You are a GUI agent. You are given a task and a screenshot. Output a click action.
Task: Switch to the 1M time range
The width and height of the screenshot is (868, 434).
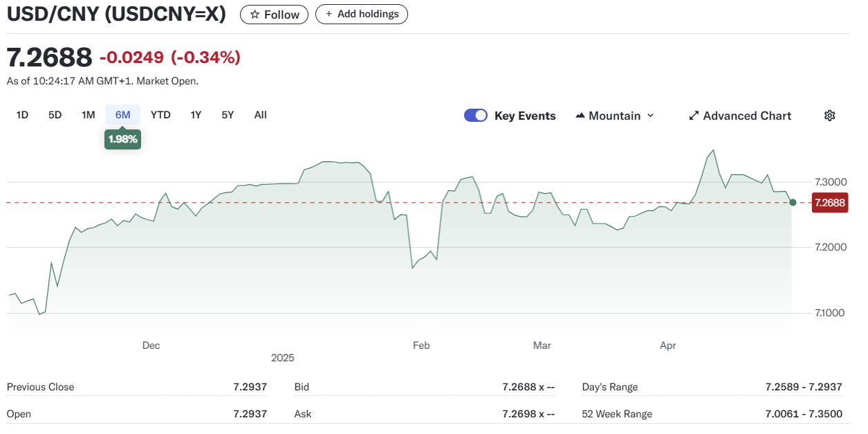tap(88, 115)
